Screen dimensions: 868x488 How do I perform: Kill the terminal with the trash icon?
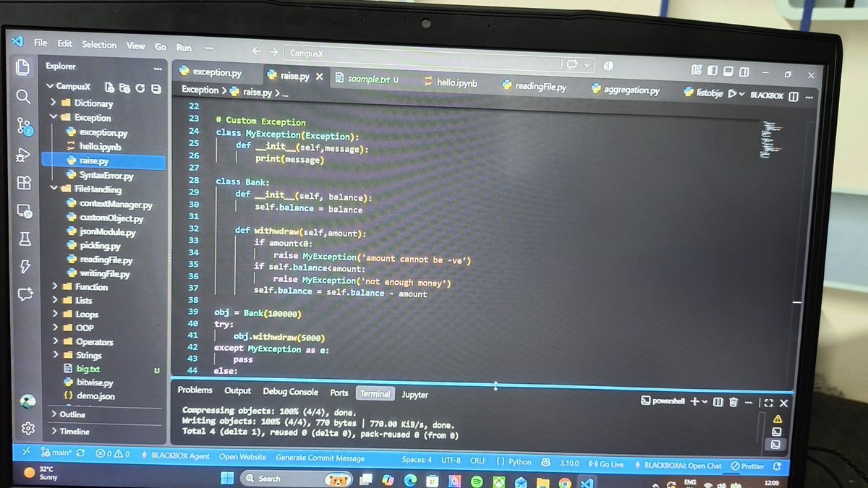click(733, 402)
